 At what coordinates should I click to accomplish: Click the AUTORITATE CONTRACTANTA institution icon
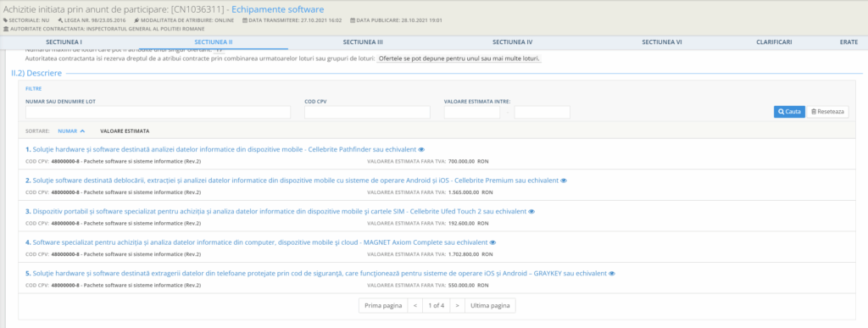[6, 29]
